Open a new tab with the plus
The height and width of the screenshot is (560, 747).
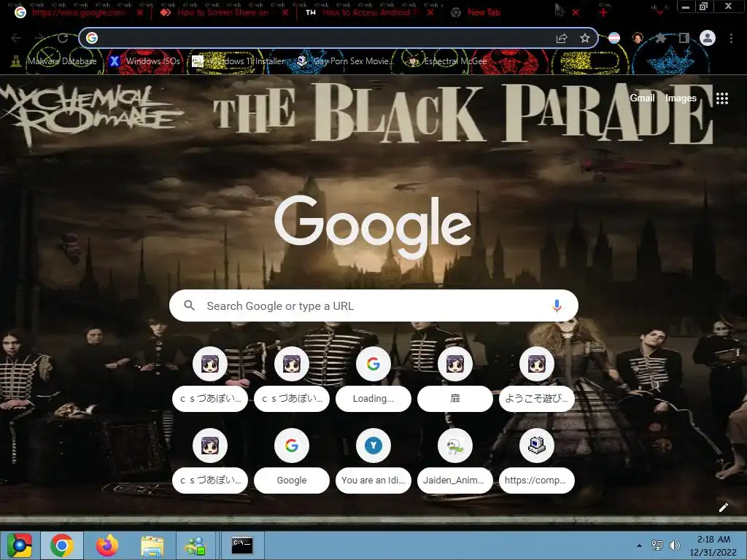click(603, 12)
